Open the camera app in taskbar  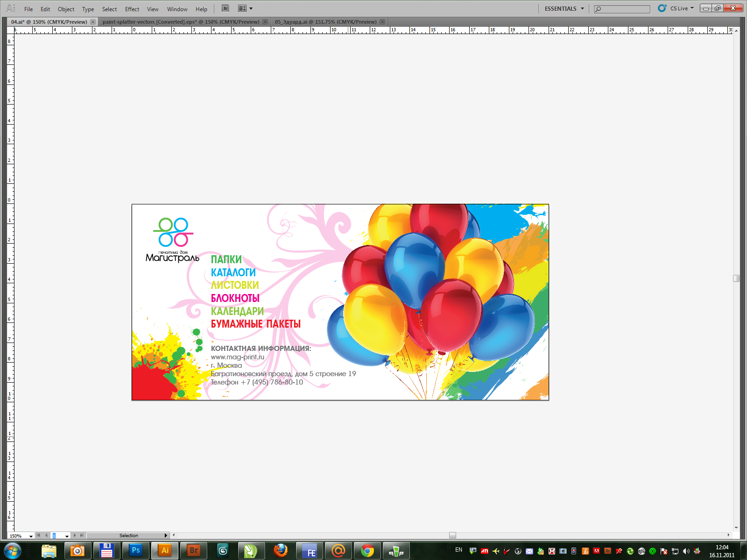click(x=78, y=551)
